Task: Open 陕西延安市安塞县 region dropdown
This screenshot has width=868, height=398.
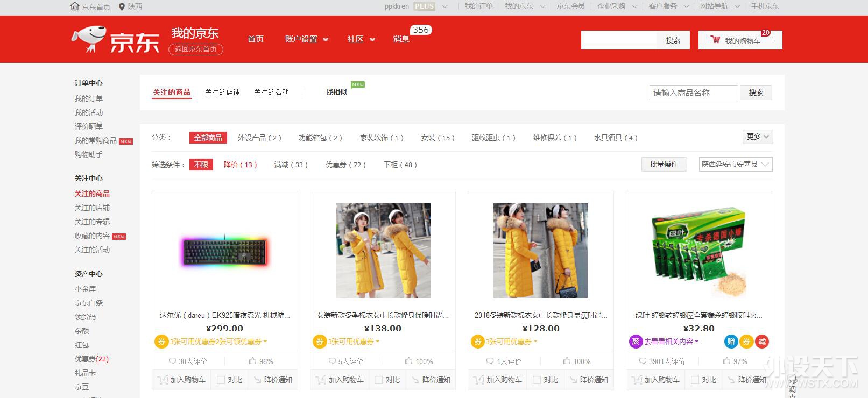Action: tap(736, 164)
